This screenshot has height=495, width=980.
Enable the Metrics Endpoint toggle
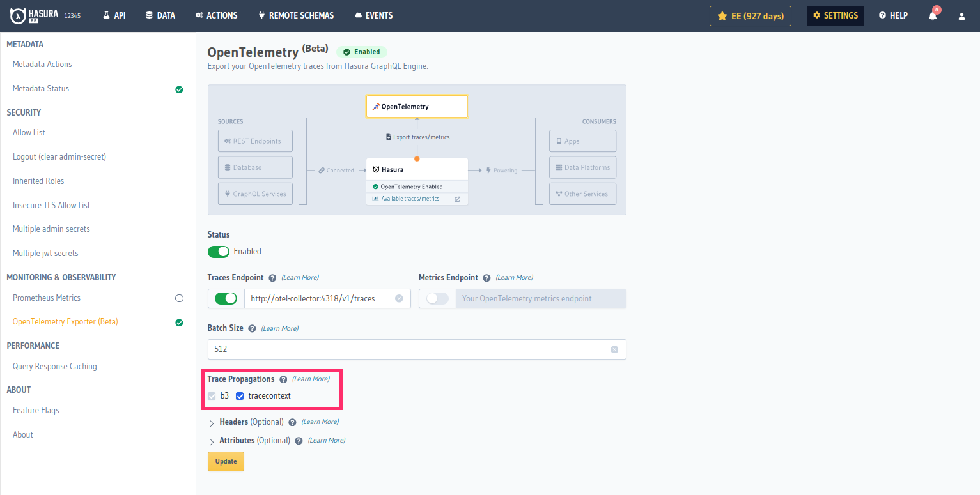[x=437, y=298]
